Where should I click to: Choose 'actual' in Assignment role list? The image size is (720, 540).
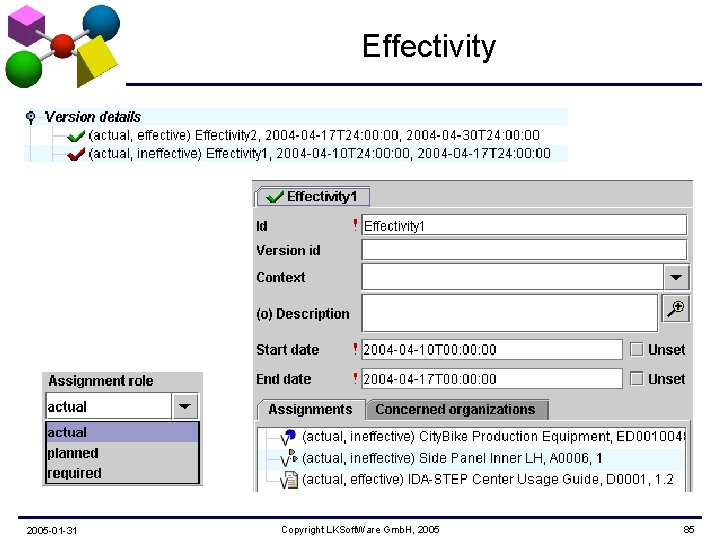[x=122, y=433]
